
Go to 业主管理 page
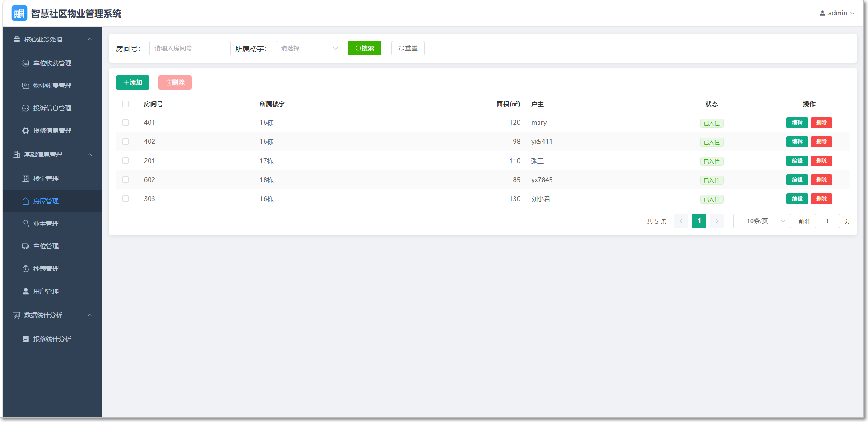point(52,224)
